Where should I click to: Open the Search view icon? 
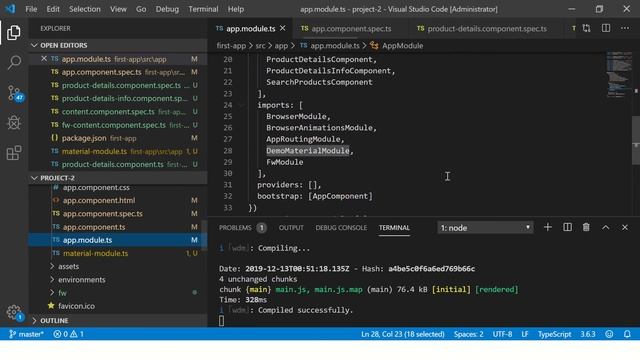click(13, 62)
